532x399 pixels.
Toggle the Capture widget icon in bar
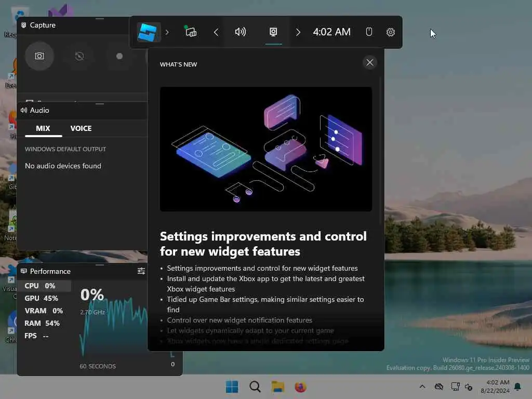coord(273,32)
